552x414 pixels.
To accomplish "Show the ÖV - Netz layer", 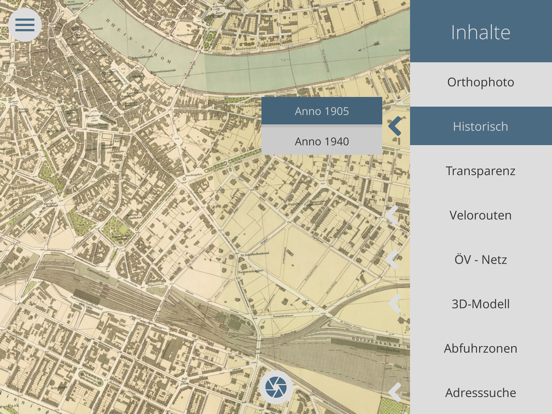I will coord(481,259).
